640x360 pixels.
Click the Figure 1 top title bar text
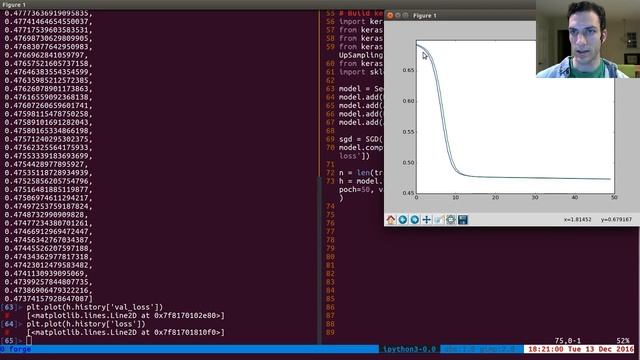click(x=14, y=4)
